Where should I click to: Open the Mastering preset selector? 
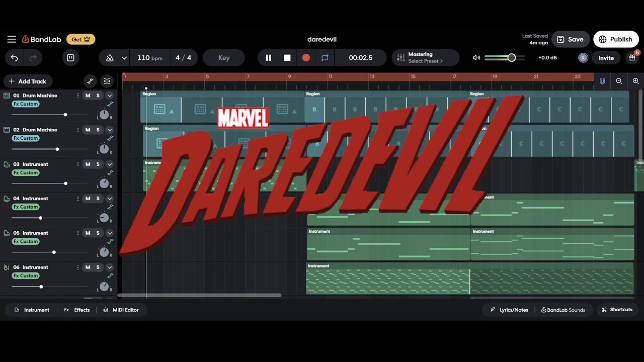tap(426, 58)
